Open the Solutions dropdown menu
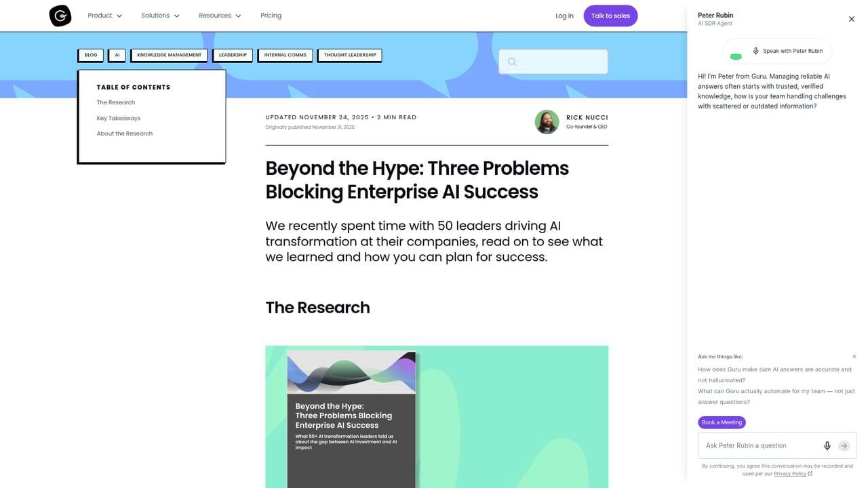This screenshot has width=868, height=488. (161, 16)
